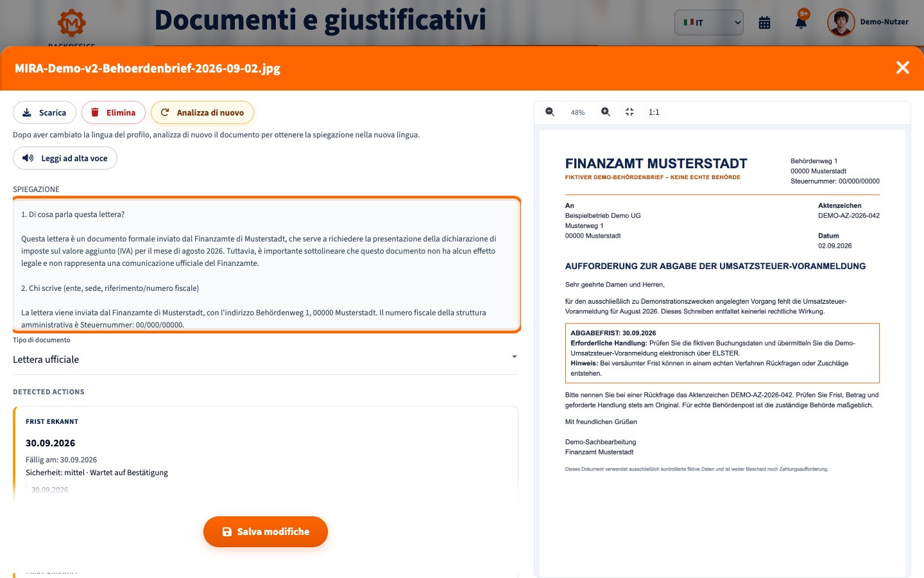Close the document dialog with the X

pos(902,67)
